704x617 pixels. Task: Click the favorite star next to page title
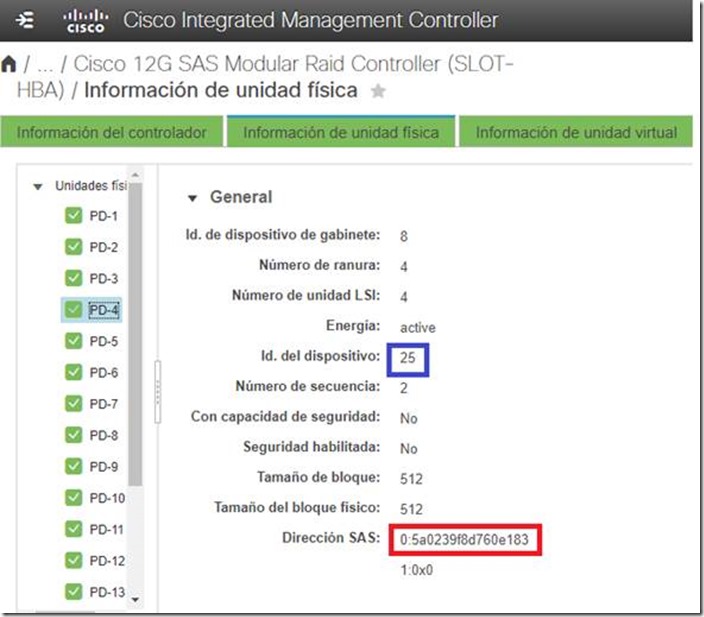[x=378, y=91]
